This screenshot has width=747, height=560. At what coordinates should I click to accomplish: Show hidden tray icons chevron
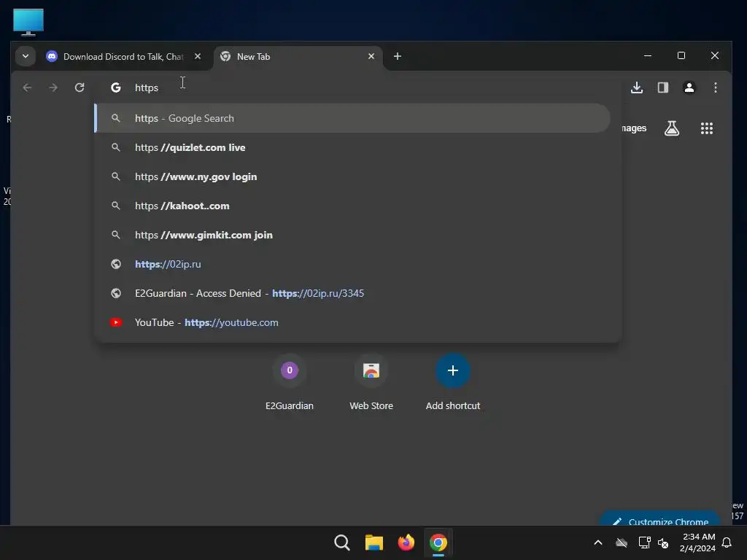[598, 542]
